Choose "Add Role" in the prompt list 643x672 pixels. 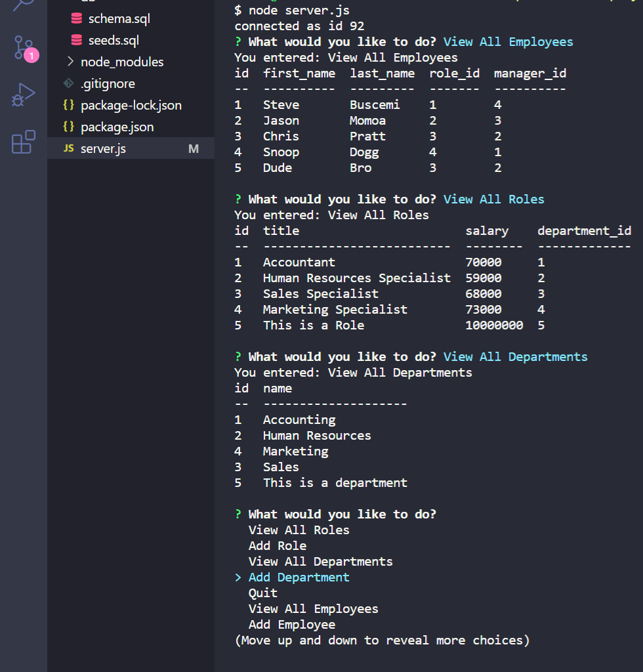click(277, 546)
